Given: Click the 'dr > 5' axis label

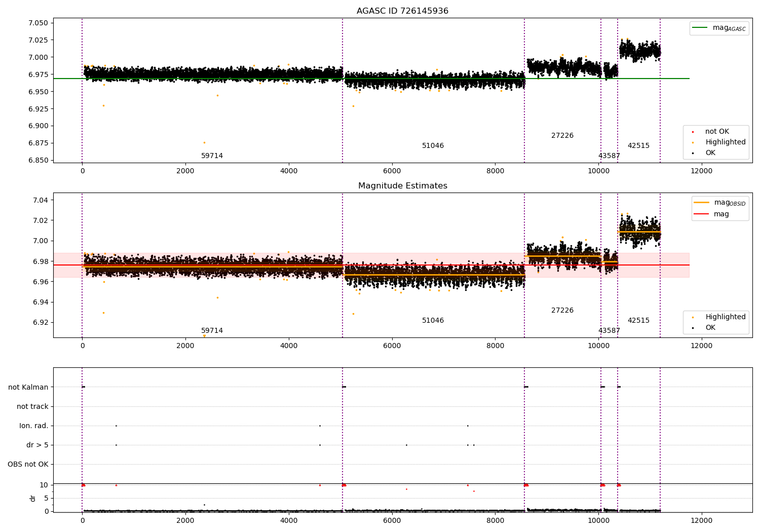Looking at the screenshot, I should [37, 445].
